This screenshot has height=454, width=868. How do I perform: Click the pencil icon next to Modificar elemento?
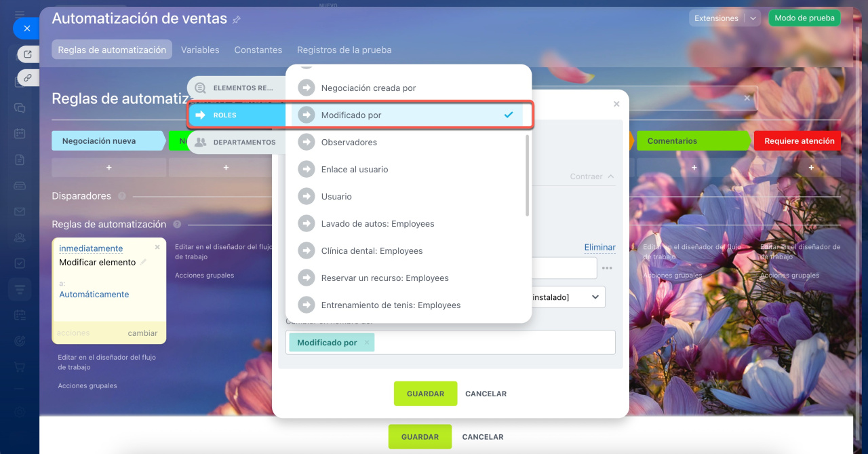click(x=143, y=262)
